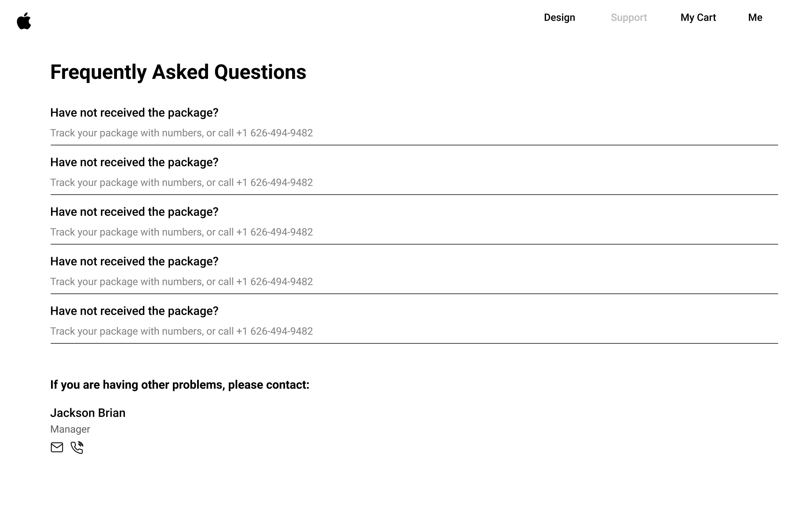Click the phone call icon
Screen dimensions: 812x507
pyautogui.click(x=77, y=447)
